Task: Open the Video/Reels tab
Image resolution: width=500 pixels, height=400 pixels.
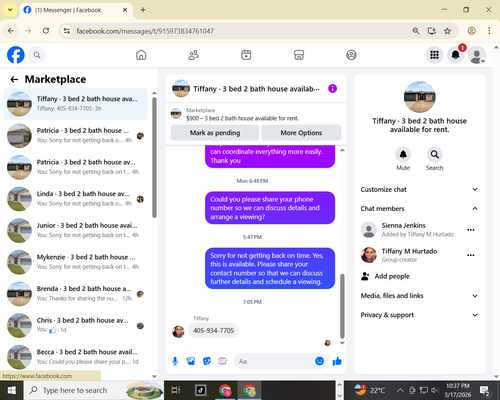Action: point(246,55)
